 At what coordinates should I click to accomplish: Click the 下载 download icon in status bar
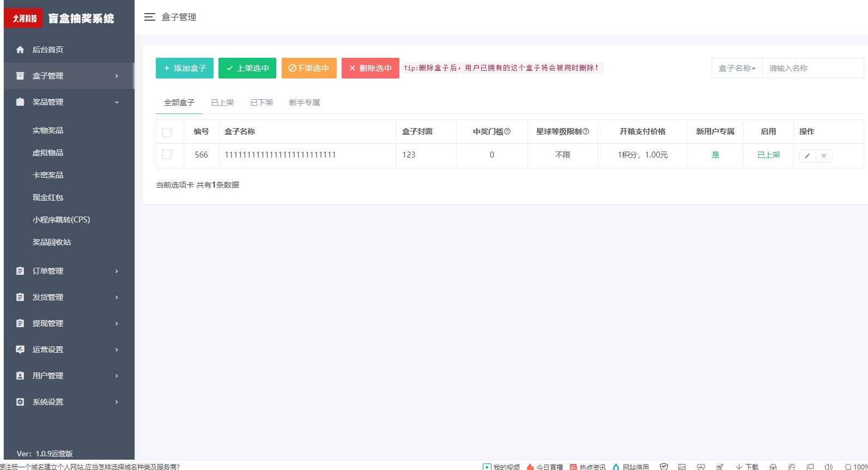pyautogui.click(x=739, y=466)
